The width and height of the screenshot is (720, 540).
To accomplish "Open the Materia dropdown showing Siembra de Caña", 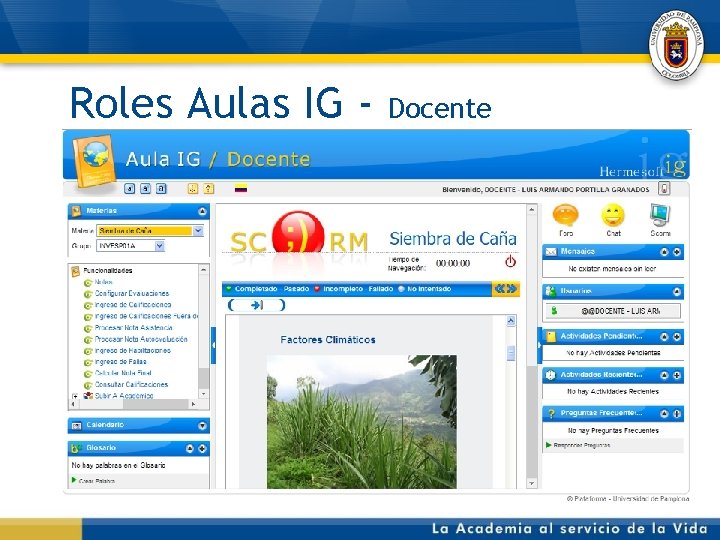I will (198, 231).
